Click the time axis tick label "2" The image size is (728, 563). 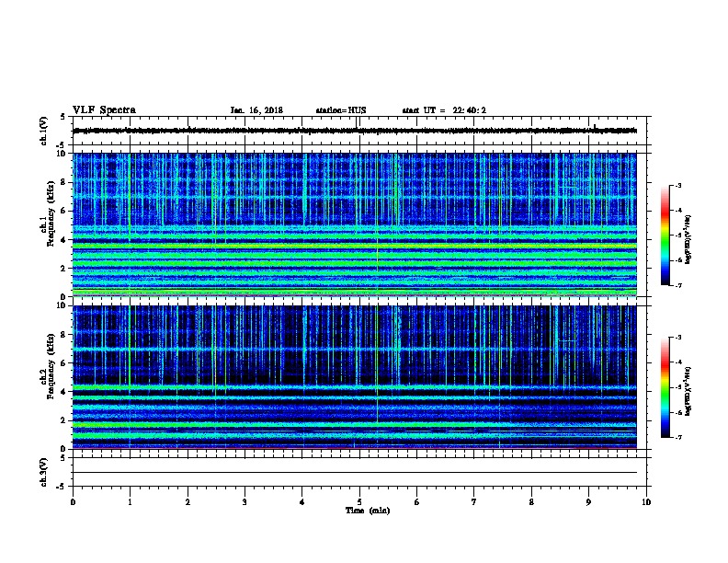[x=188, y=502]
